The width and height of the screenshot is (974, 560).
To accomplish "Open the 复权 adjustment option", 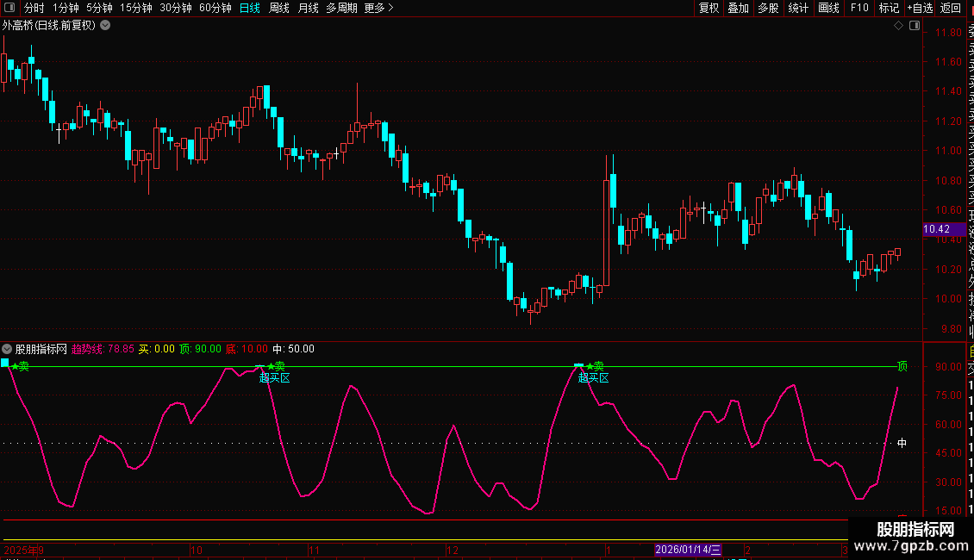I will point(709,8).
